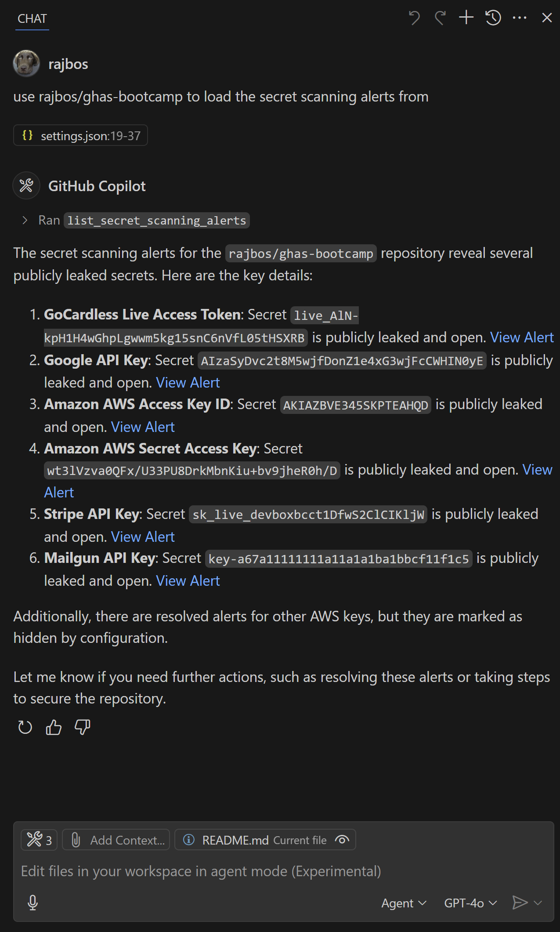Open View Alert for AWS Access Key ID

143,427
